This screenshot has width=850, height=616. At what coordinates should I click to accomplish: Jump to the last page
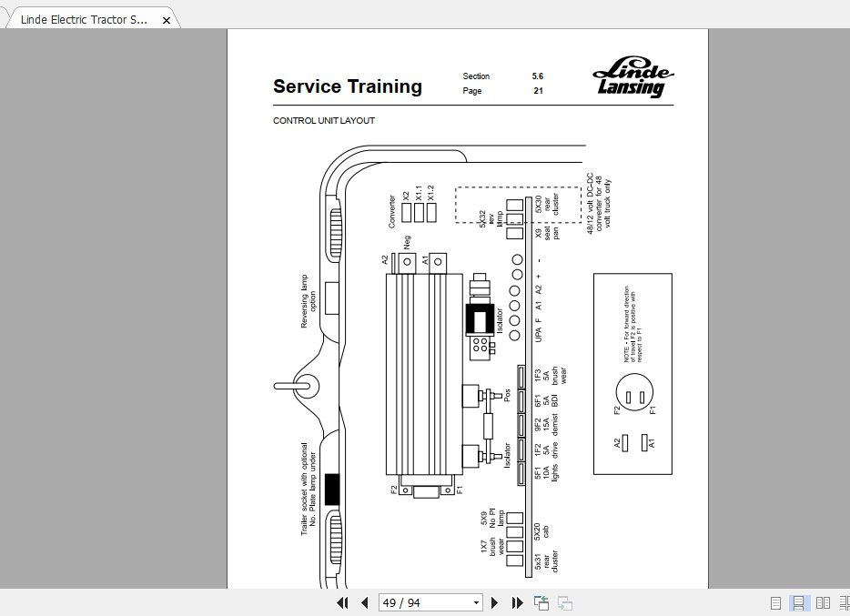click(517, 602)
